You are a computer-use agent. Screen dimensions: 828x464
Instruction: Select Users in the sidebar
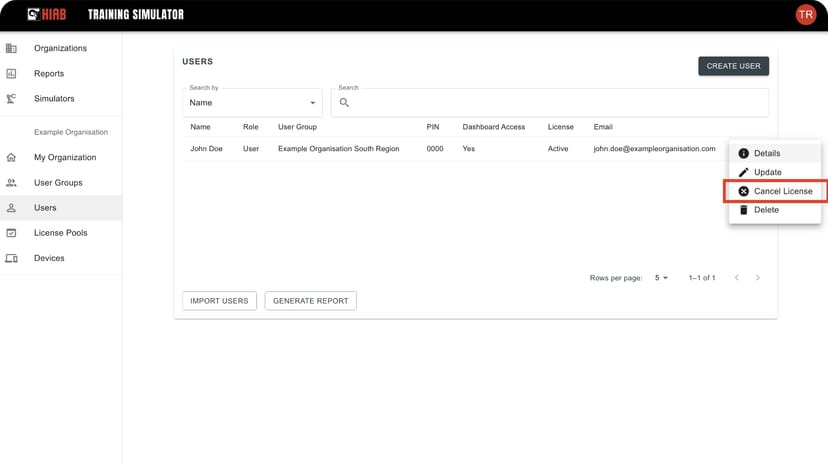tap(61, 208)
